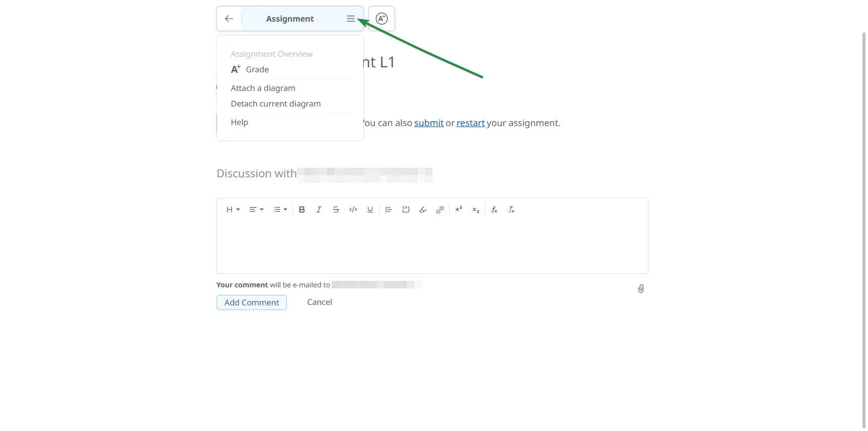
Task: Toggle the Assignment hamburger menu
Action: point(351,19)
